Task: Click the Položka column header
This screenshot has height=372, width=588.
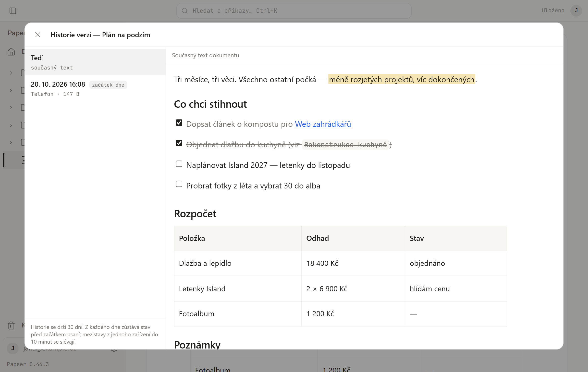Action: [238, 238]
